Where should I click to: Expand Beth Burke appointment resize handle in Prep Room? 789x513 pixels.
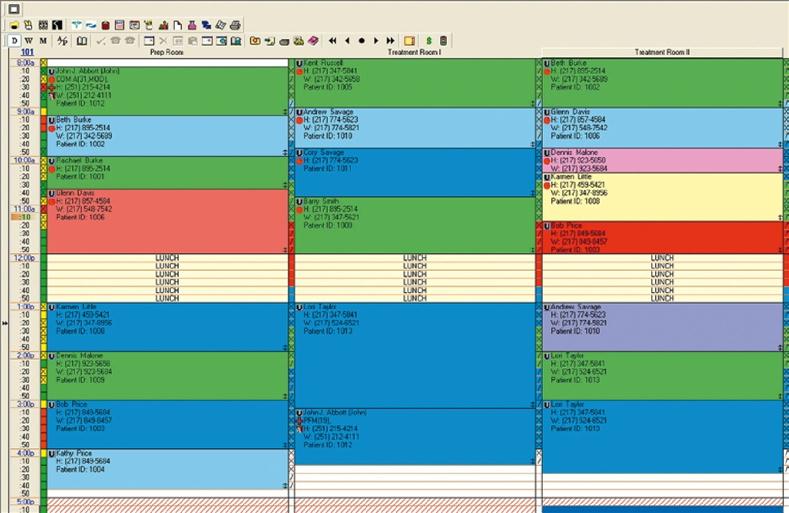coord(285,154)
